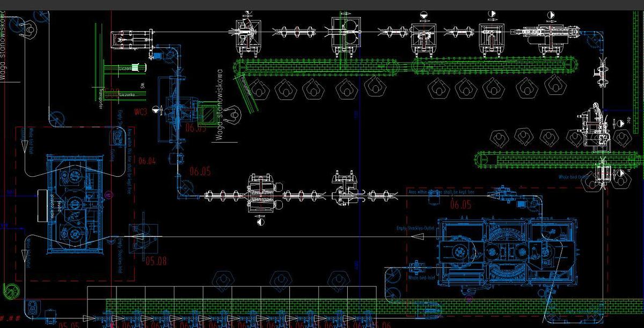
Task: Select the red 06.04 label
Action: tap(147, 161)
